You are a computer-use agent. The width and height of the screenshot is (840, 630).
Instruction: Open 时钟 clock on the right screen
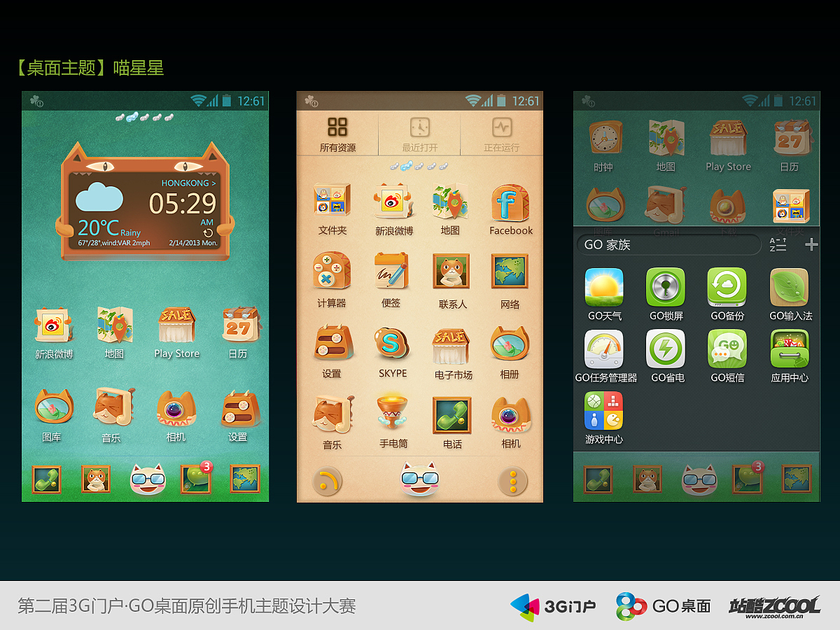(x=604, y=139)
